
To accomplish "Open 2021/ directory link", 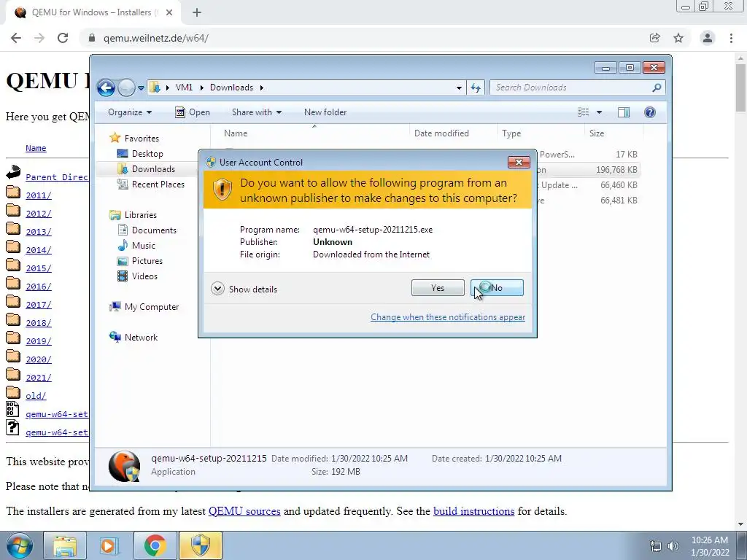I will (39, 378).
